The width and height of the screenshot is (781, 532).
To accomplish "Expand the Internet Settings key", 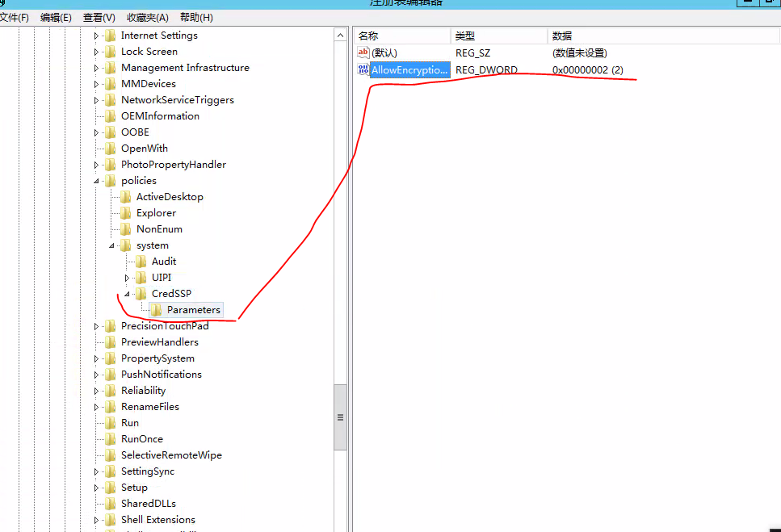I will click(x=96, y=36).
